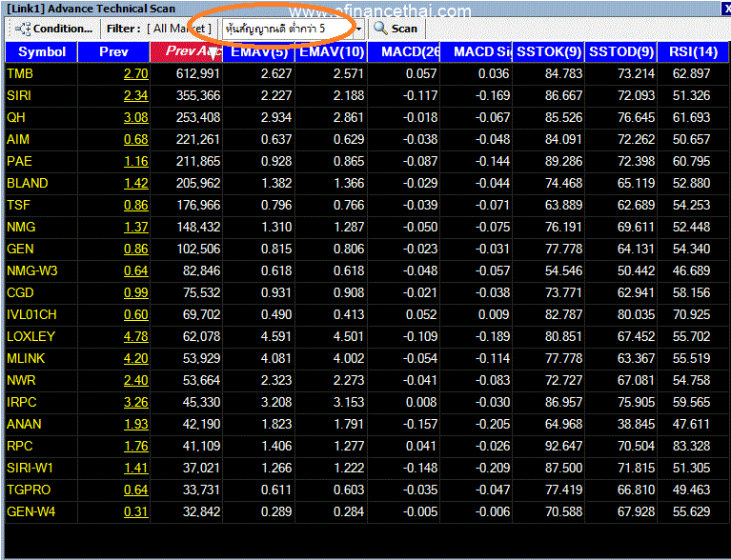Select the LOXLEY symbol
This screenshot has height=560, width=731.
click(x=30, y=336)
